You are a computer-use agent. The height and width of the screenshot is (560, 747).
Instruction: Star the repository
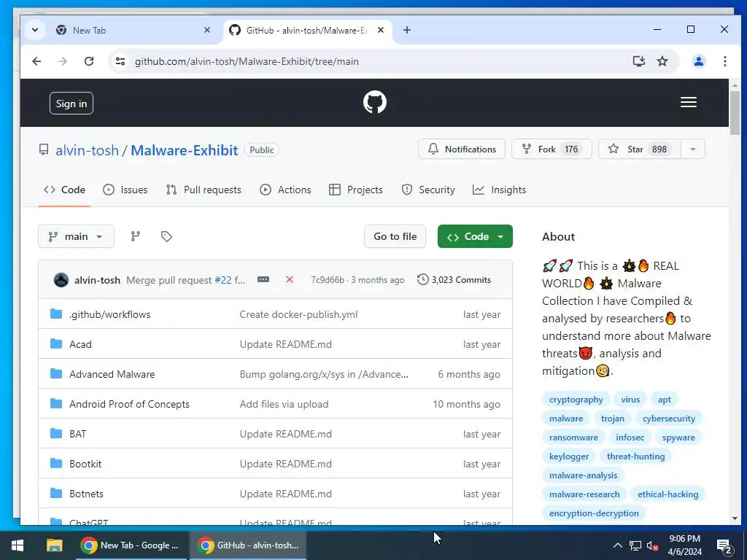coord(640,149)
